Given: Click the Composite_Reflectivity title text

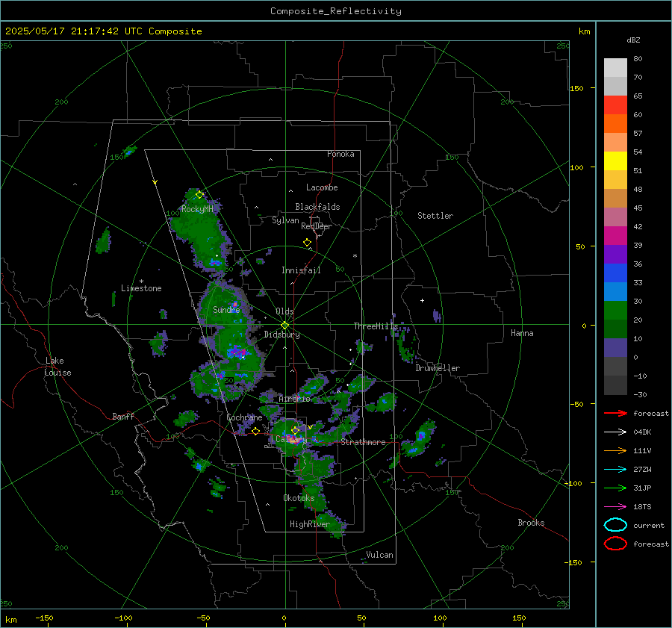Looking at the screenshot, I should click(x=336, y=11).
